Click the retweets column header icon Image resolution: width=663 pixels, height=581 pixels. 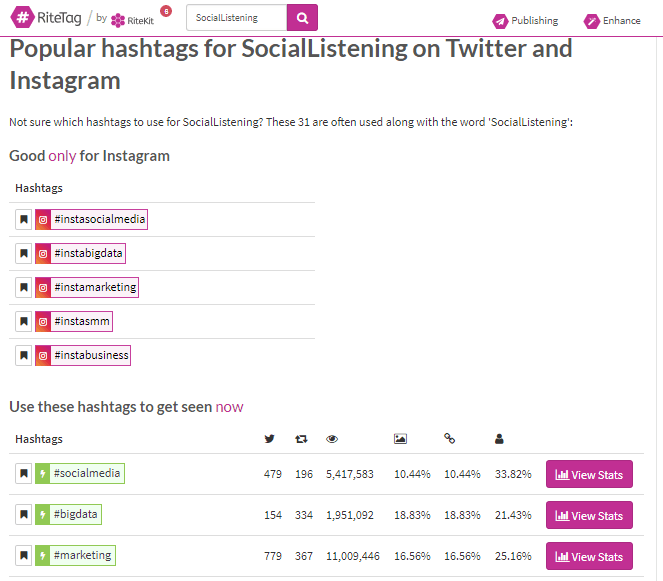[x=301, y=439]
